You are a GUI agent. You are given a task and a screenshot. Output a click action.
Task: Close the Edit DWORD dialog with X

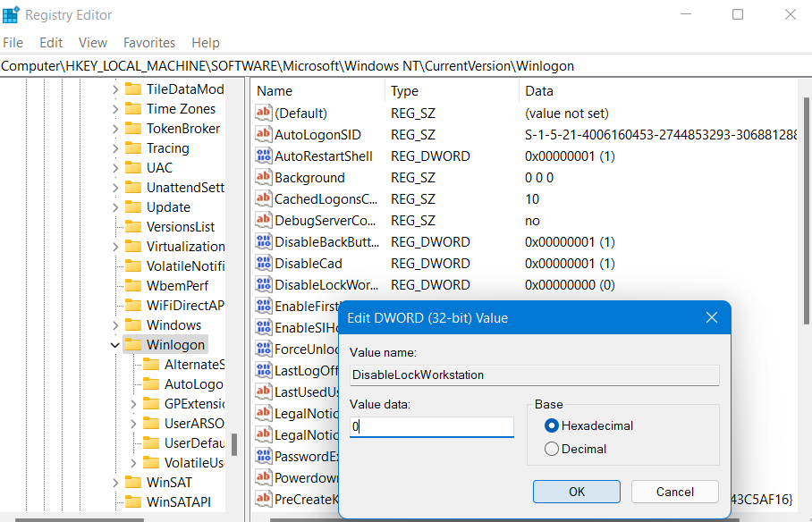712,318
